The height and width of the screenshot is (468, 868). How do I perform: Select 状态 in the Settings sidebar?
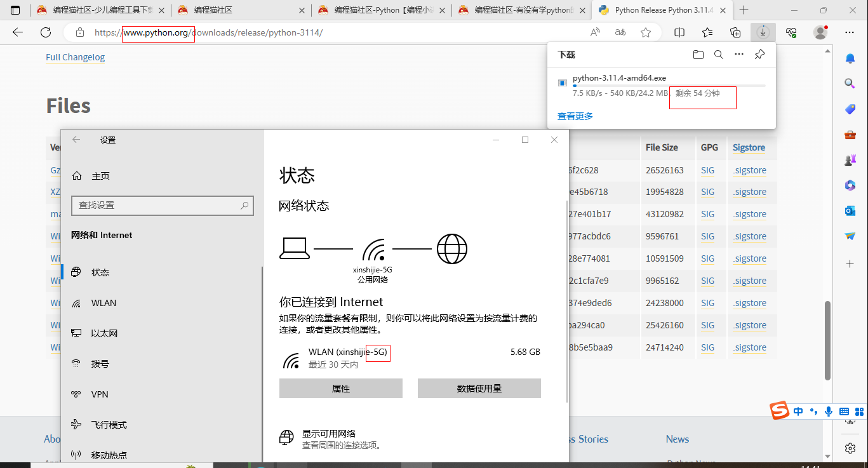click(163, 272)
